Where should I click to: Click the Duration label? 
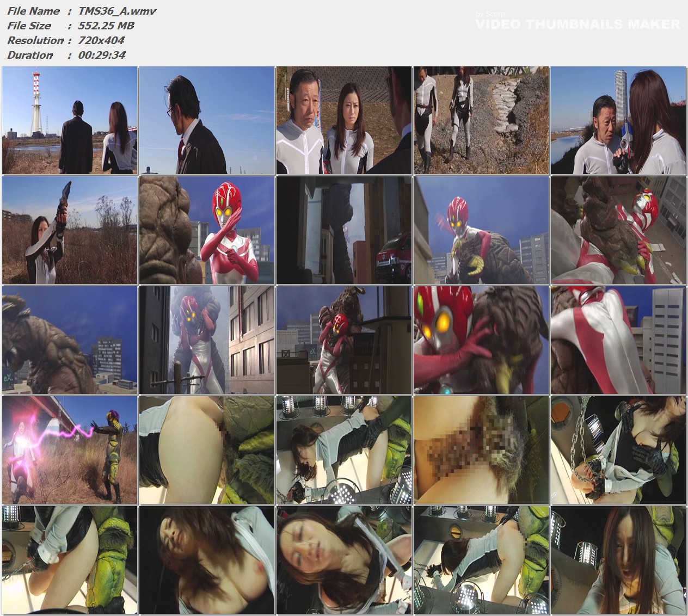[x=30, y=55]
